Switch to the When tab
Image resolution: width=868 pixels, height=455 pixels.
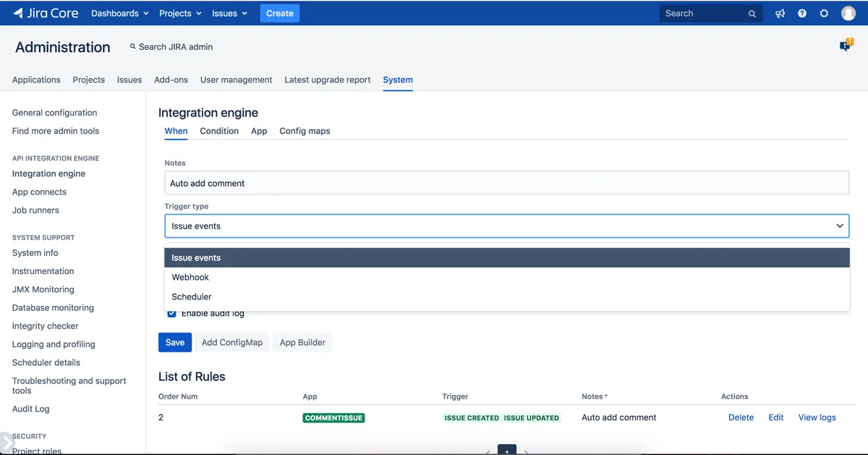pos(176,131)
